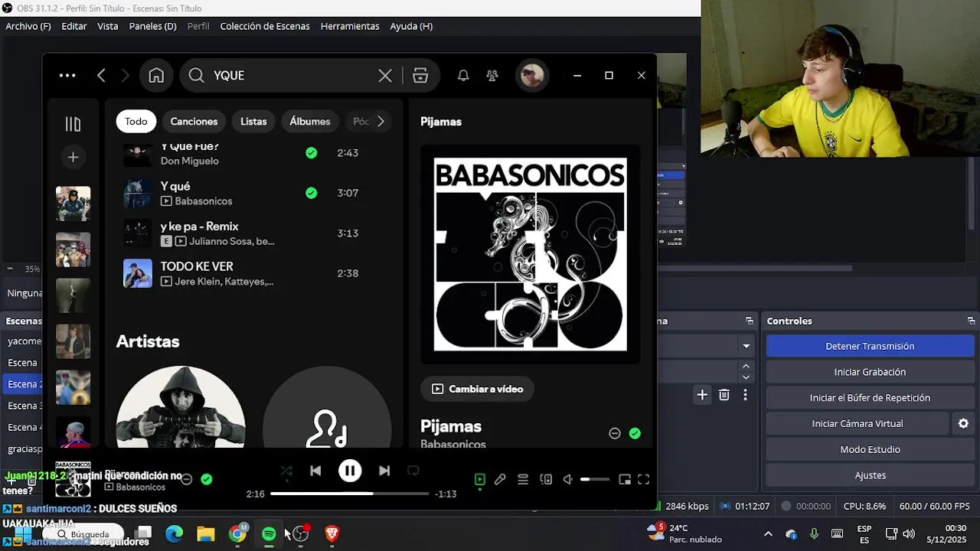
Task: Enter Spotify full screen mode
Action: (644, 480)
